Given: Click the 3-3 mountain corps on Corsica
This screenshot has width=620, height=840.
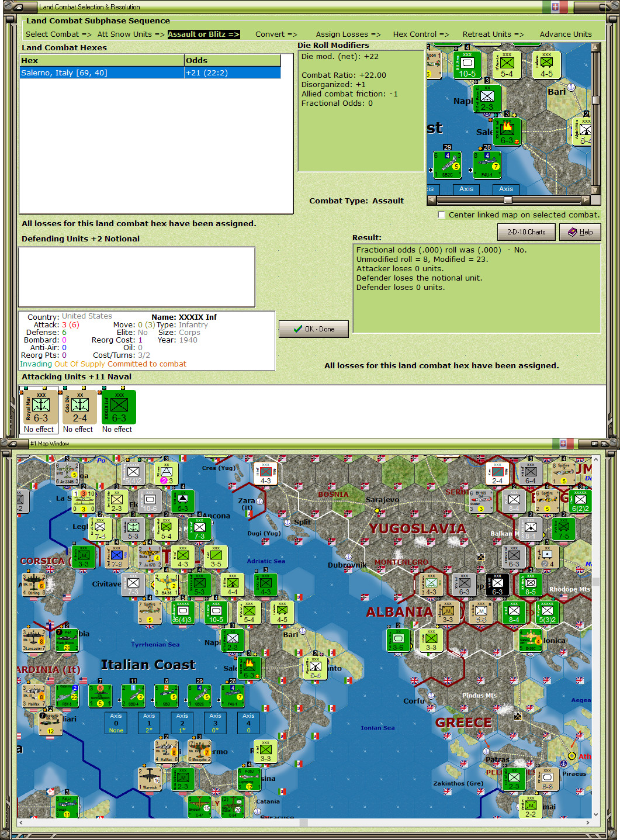Looking at the screenshot, I should point(83,556).
